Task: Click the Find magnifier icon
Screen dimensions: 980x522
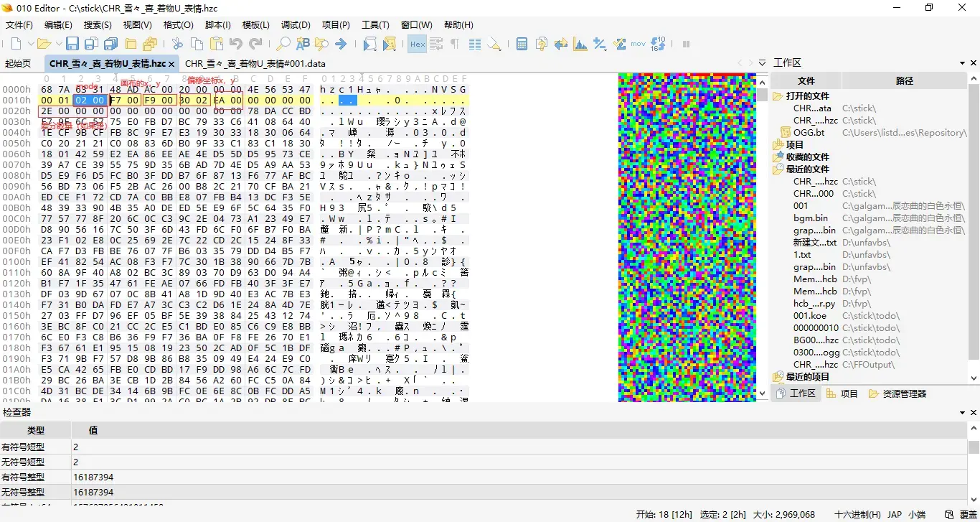Action: 283,45
